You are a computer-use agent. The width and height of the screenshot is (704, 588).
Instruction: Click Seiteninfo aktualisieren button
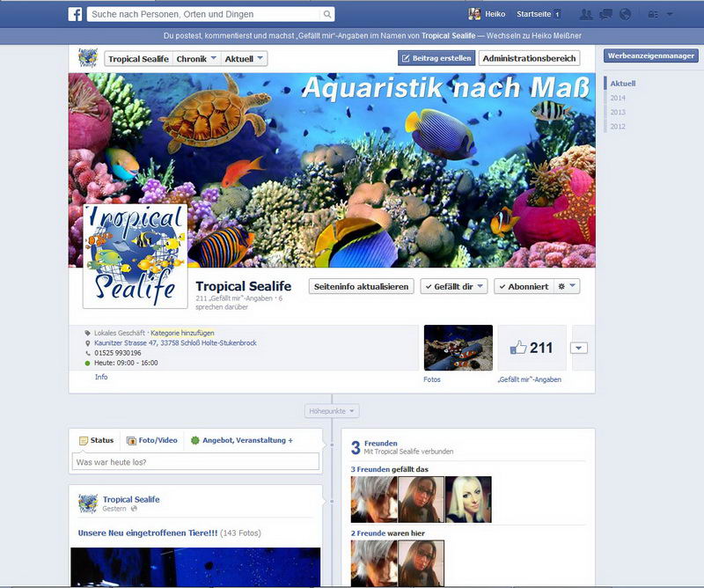[x=361, y=287]
